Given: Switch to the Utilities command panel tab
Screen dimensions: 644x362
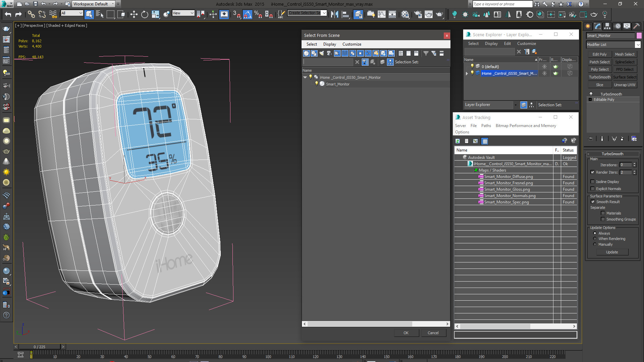Looking at the screenshot, I should 637,26.
